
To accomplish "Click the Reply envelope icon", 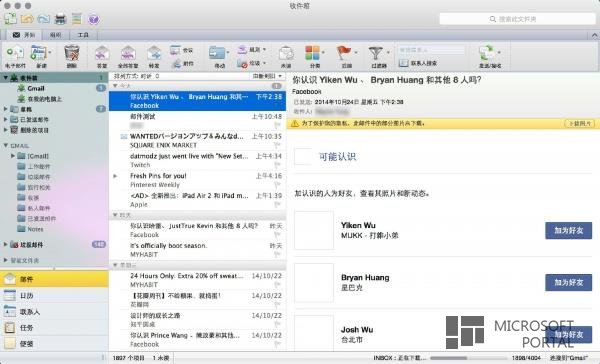I will click(102, 53).
